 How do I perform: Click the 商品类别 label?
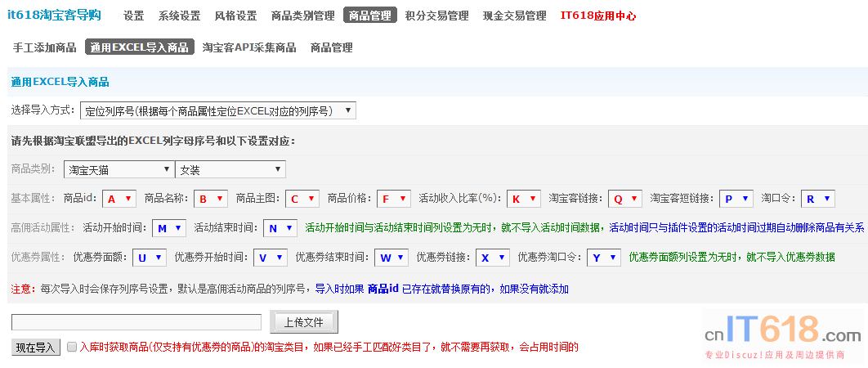click(34, 168)
